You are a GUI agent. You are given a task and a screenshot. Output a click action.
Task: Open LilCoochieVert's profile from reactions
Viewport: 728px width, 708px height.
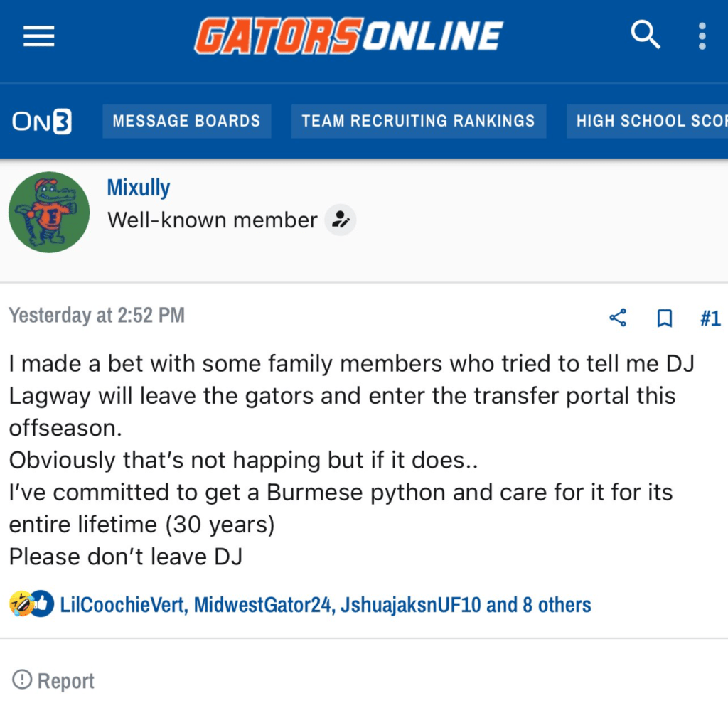[124, 605]
